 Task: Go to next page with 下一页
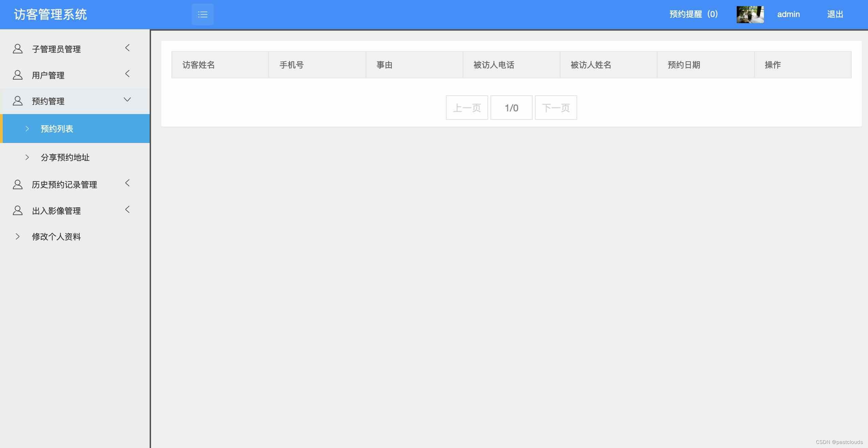pyautogui.click(x=556, y=108)
